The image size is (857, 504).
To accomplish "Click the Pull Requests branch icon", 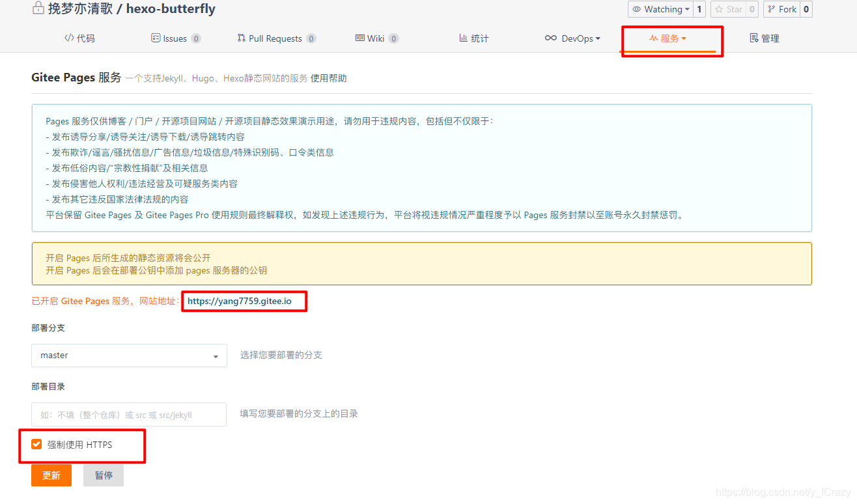I will [242, 38].
